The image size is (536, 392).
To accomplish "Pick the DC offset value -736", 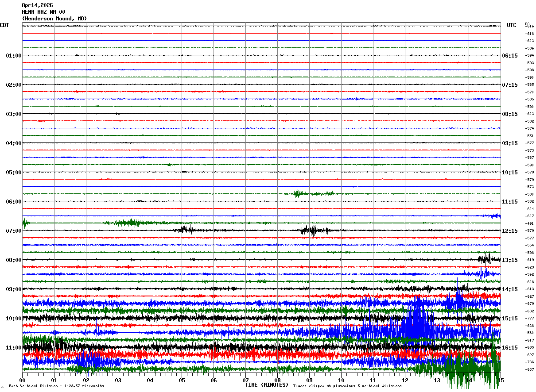I will point(529,362).
